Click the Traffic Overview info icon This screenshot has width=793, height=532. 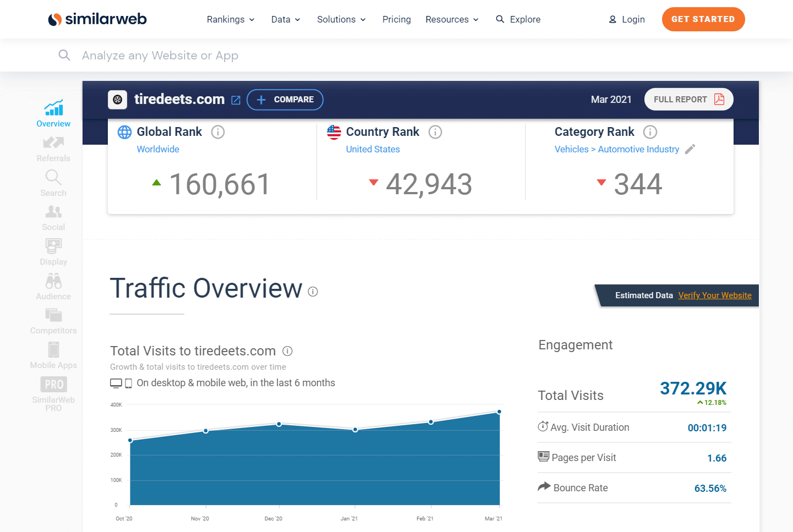[313, 292]
